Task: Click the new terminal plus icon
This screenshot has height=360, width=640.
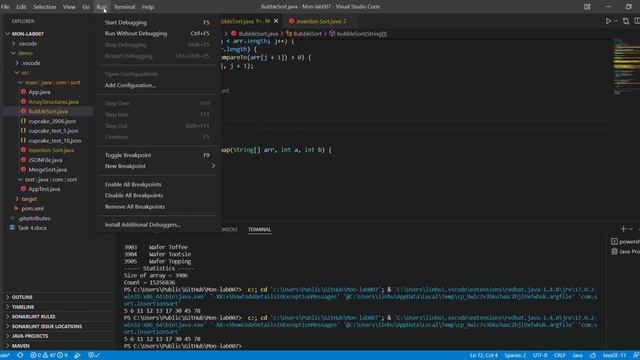Action: click(623, 229)
